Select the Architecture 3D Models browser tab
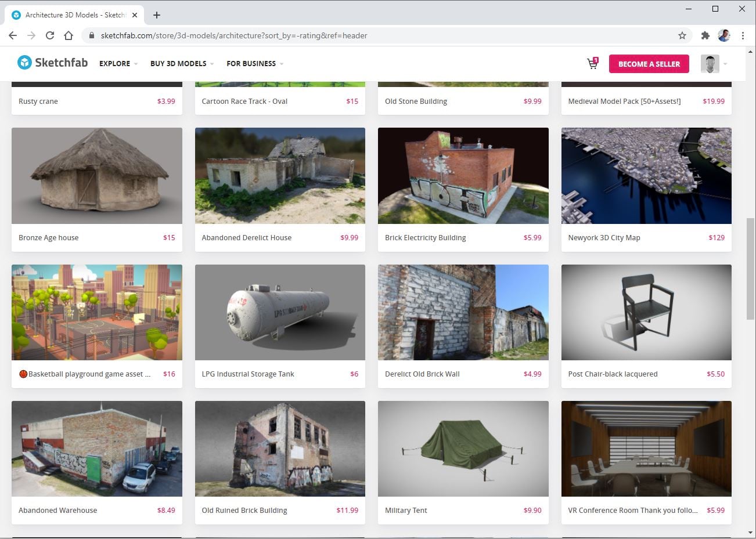 tap(74, 15)
